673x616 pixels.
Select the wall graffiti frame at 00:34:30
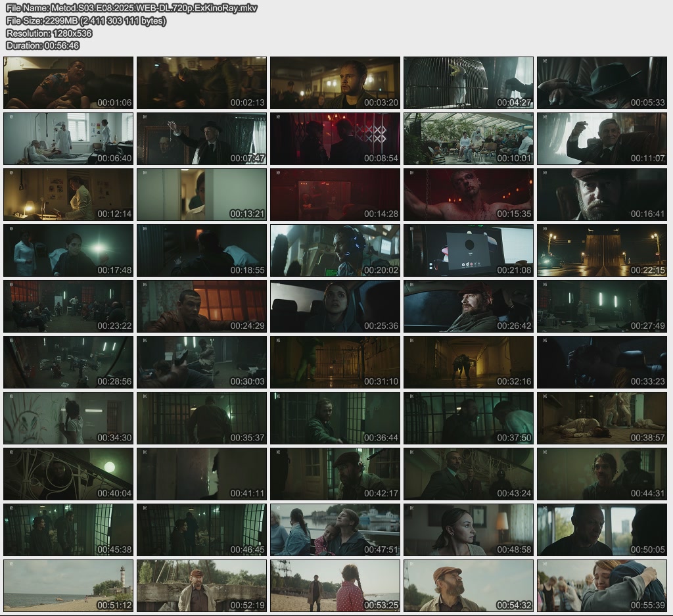tap(68, 418)
